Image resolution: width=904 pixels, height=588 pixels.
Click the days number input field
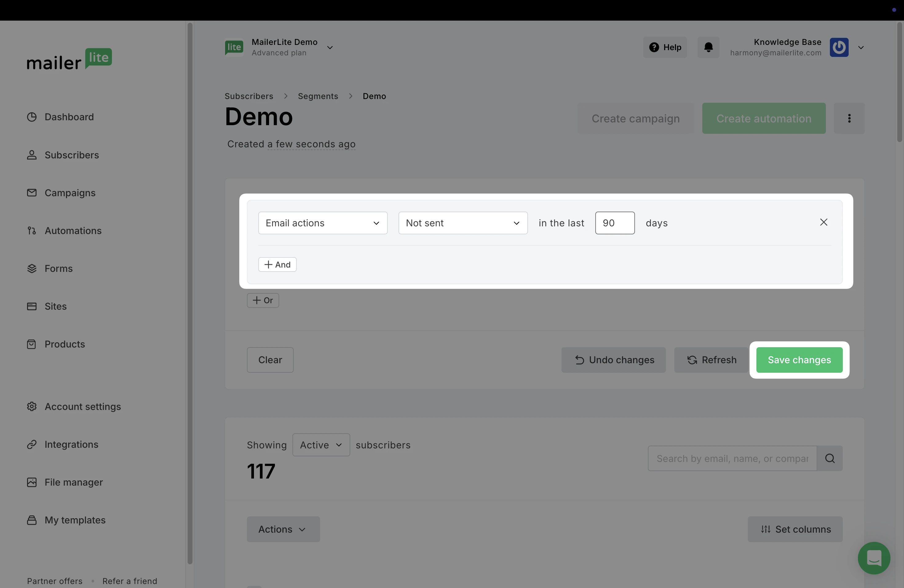pos(614,223)
